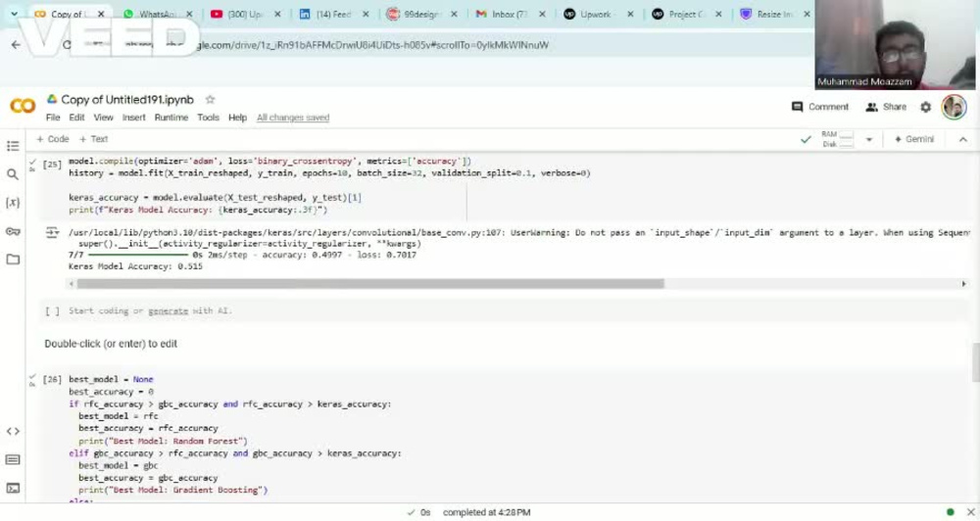Open the Edit menu
Image resolution: width=980 pixels, height=521 pixels.
pyautogui.click(x=76, y=118)
